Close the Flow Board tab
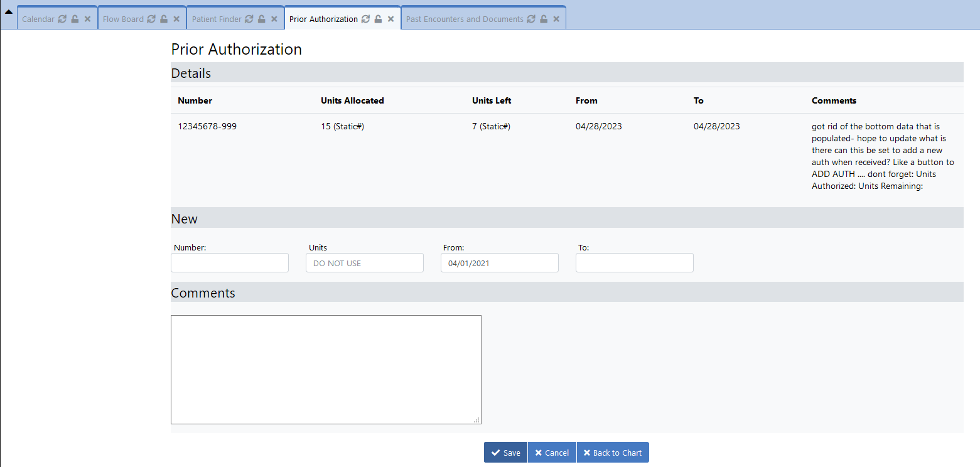This screenshot has width=980, height=467. (x=176, y=19)
